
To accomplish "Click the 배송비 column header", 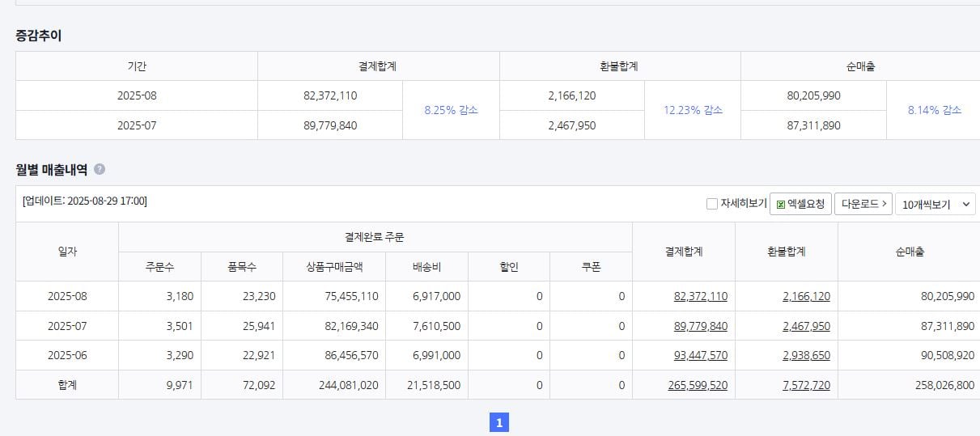I will point(426,267).
